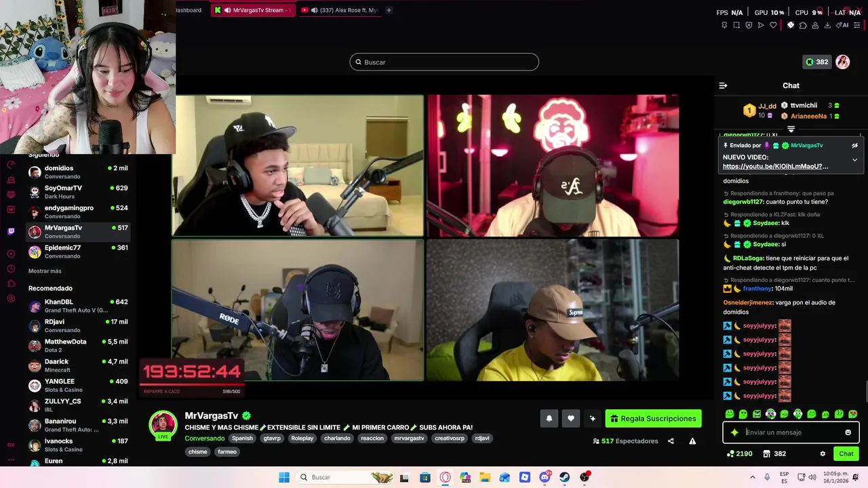This screenshot has width=868, height=488.
Task: Open MatthewDota recommended channel
Action: pos(78,346)
